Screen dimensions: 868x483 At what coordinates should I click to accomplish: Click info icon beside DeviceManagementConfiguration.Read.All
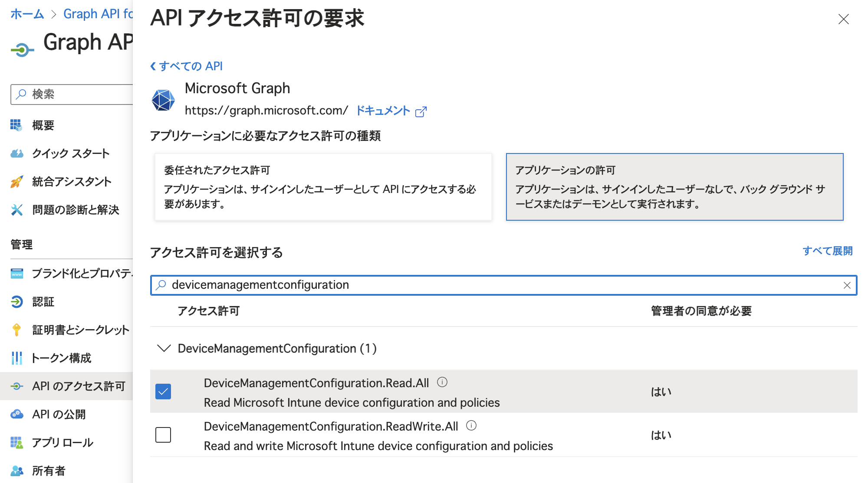tap(442, 382)
